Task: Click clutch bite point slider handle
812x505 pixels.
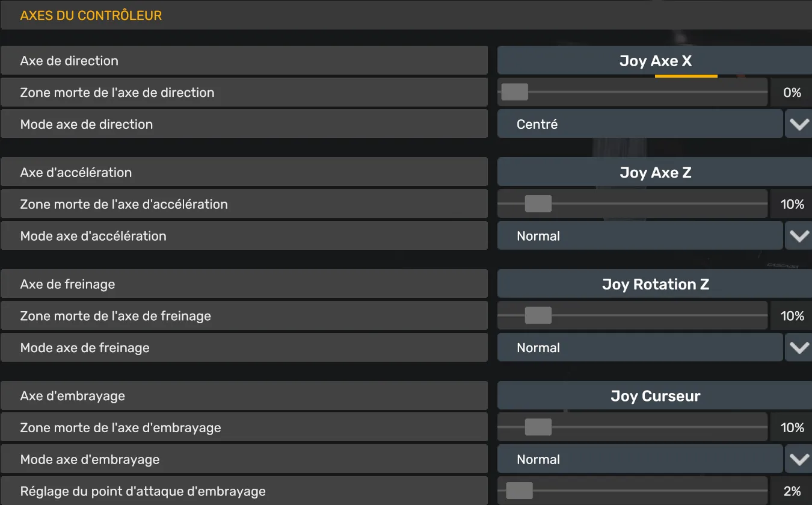Action: pyautogui.click(x=519, y=491)
